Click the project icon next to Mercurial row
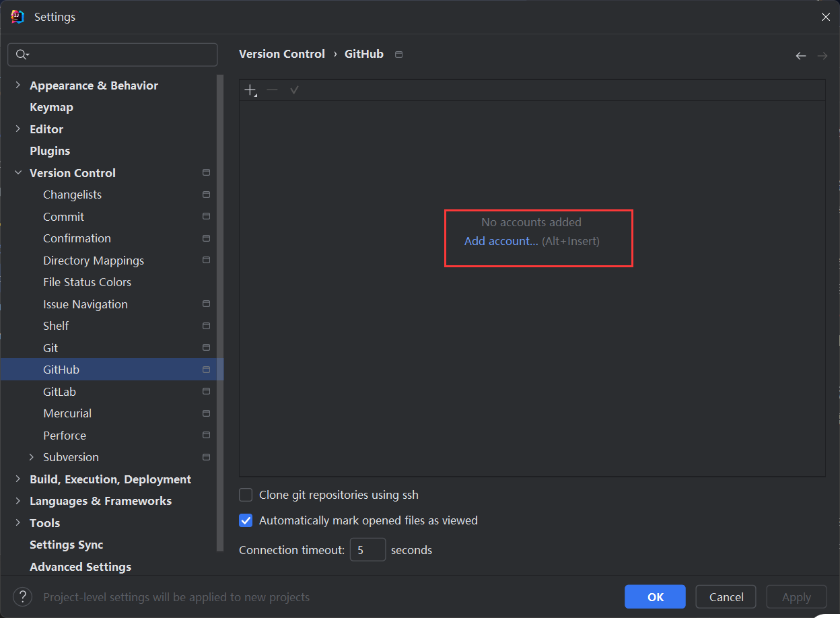The width and height of the screenshot is (840, 618). point(207,413)
